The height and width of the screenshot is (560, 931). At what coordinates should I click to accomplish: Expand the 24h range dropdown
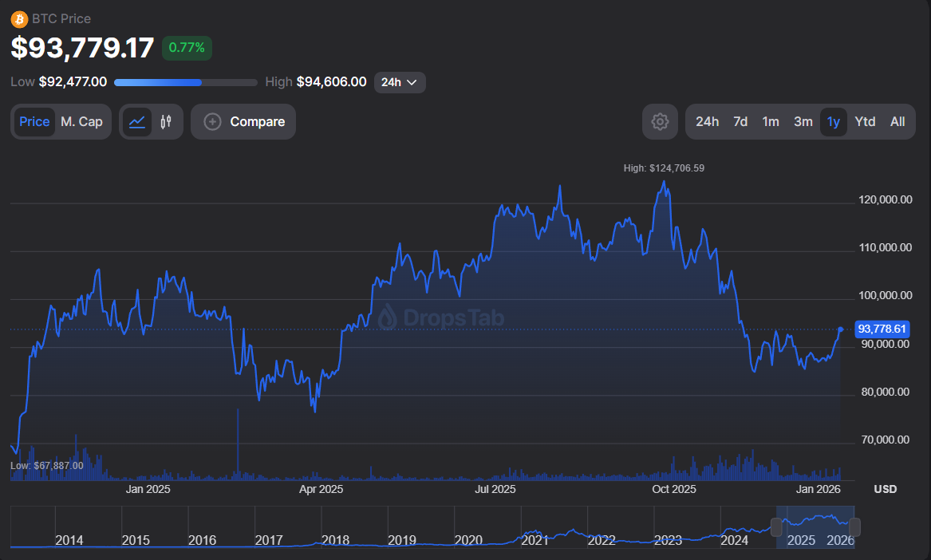click(400, 82)
